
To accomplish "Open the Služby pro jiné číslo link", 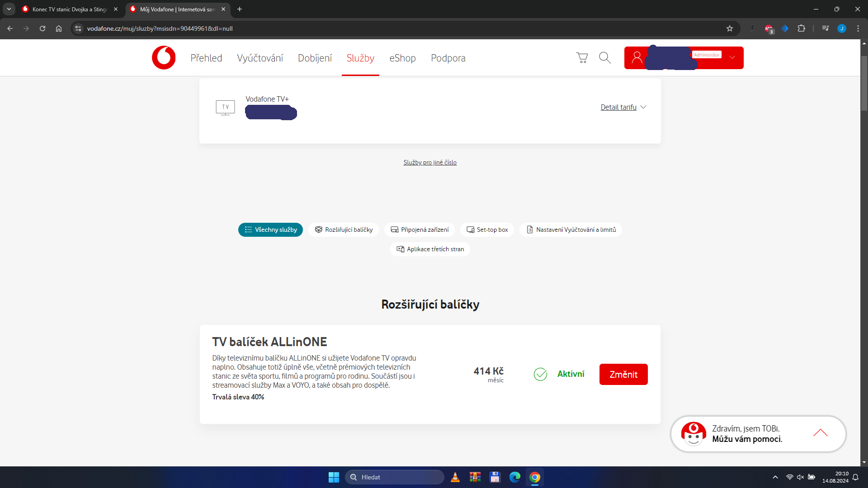I will (x=430, y=162).
